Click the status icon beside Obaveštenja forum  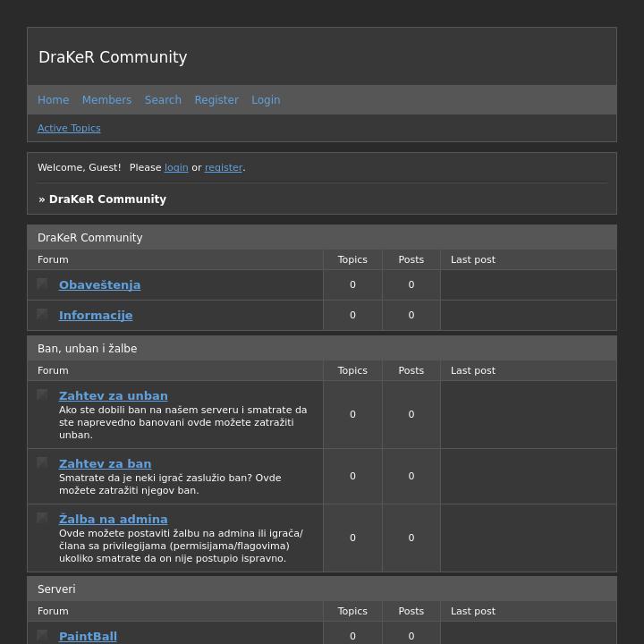42,284
